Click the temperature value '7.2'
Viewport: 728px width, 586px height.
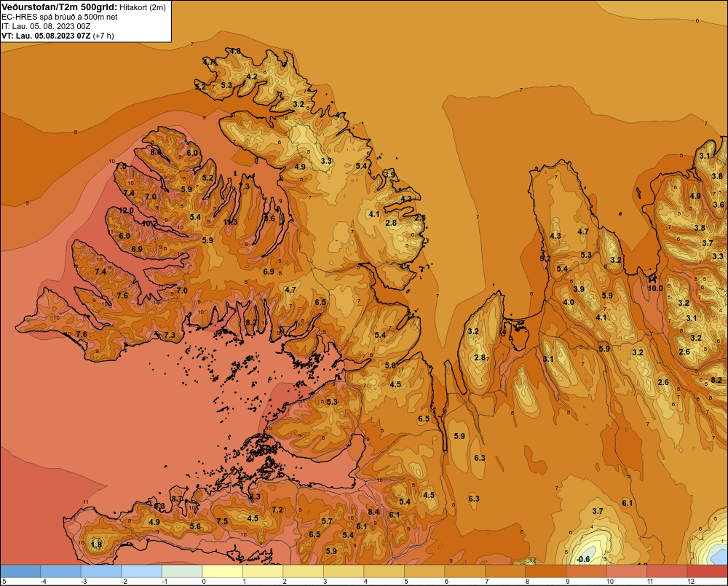(x=277, y=510)
